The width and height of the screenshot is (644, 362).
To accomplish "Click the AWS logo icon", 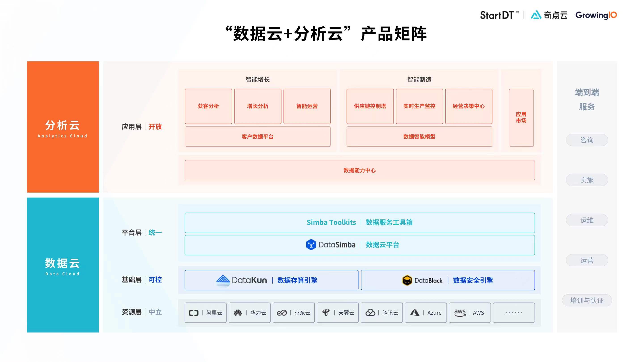I will click(460, 313).
